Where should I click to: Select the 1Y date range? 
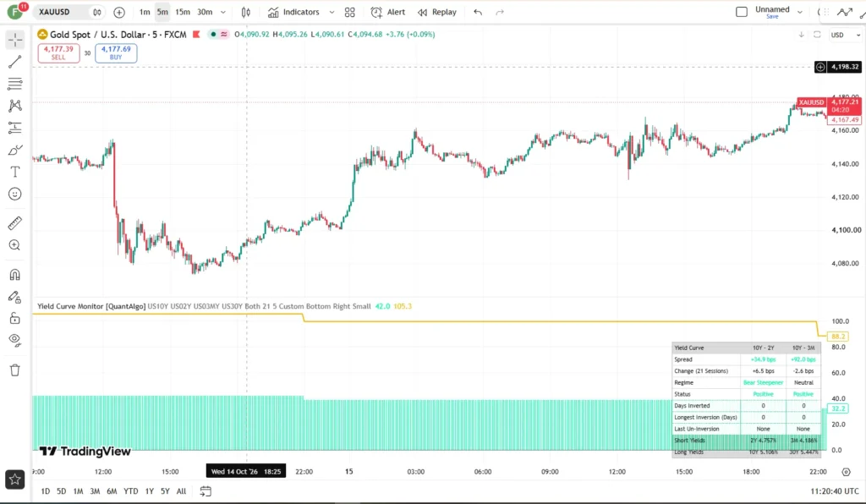(149, 490)
